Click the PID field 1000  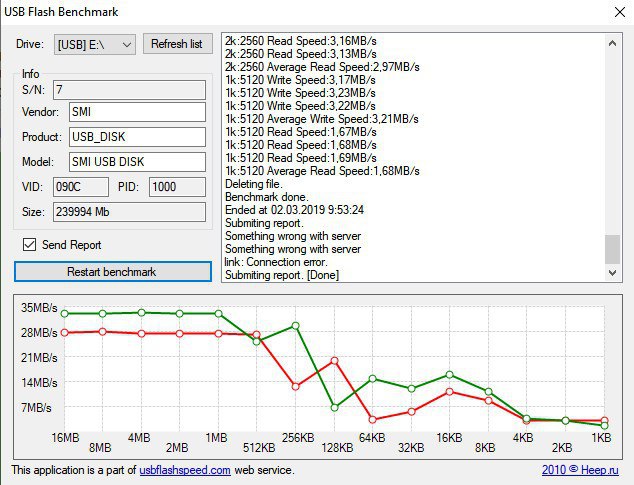tap(178, 187)
